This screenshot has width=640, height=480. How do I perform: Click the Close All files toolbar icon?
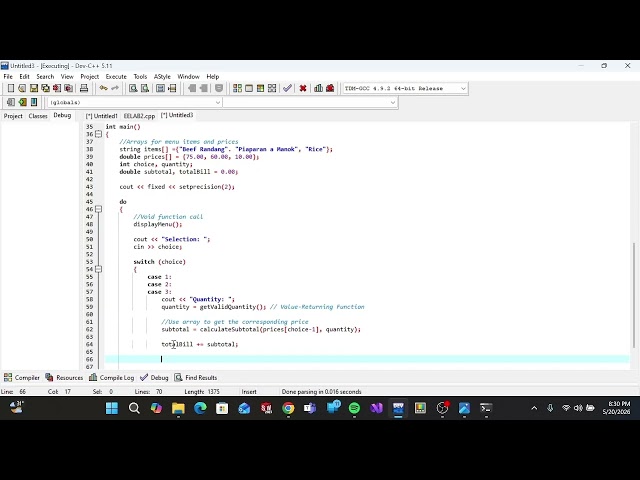69,88
